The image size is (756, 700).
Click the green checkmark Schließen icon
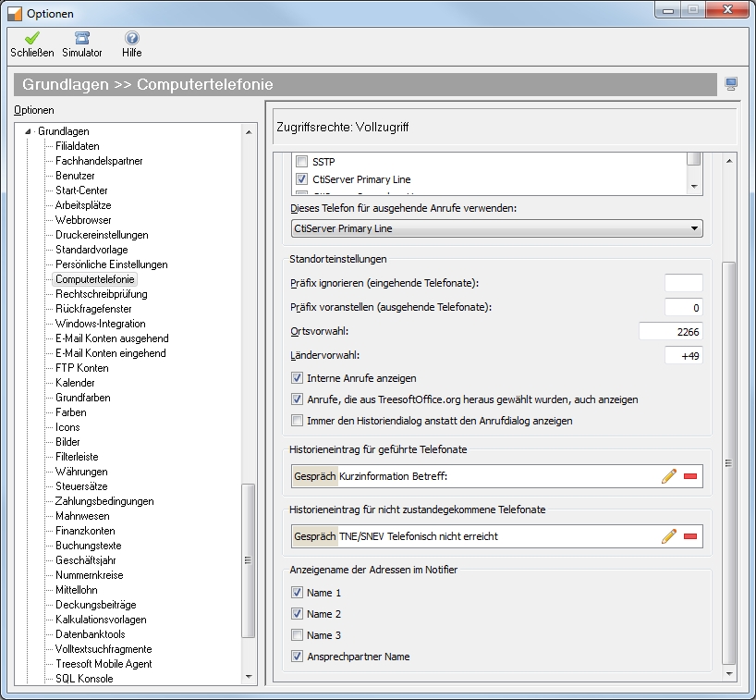click(x=32, y=39)
